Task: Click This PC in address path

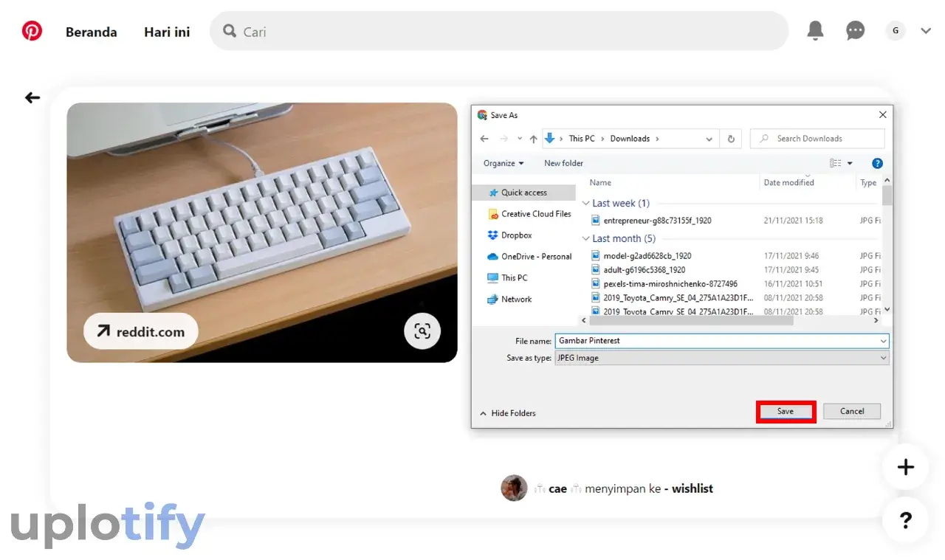Action: tap(582, 139)
